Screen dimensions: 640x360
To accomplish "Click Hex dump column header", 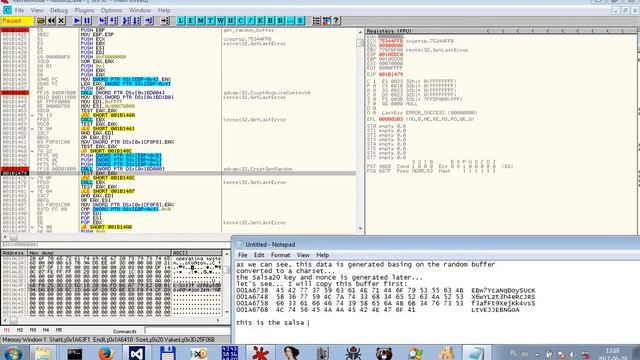I will point(99,253).
